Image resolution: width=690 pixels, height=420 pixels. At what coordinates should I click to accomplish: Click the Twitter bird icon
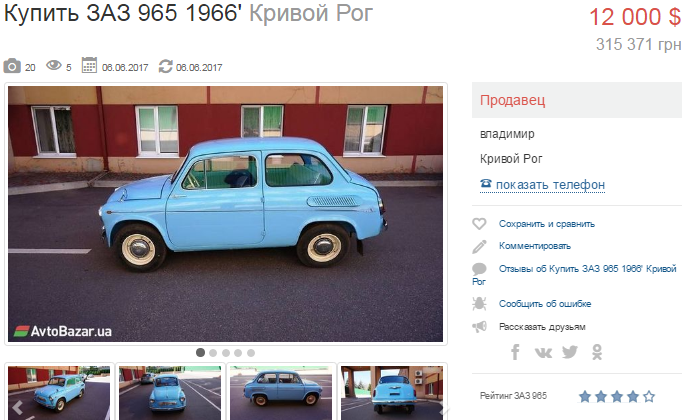click(570, 352)
